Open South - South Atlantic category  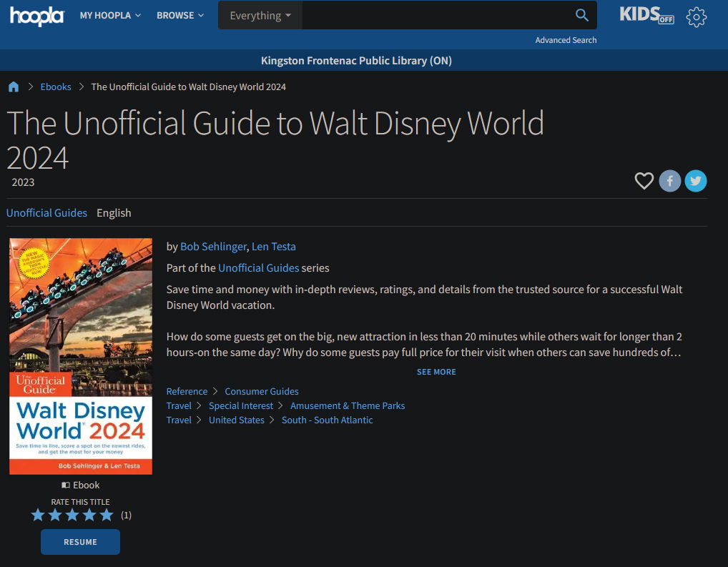point(328,420)
